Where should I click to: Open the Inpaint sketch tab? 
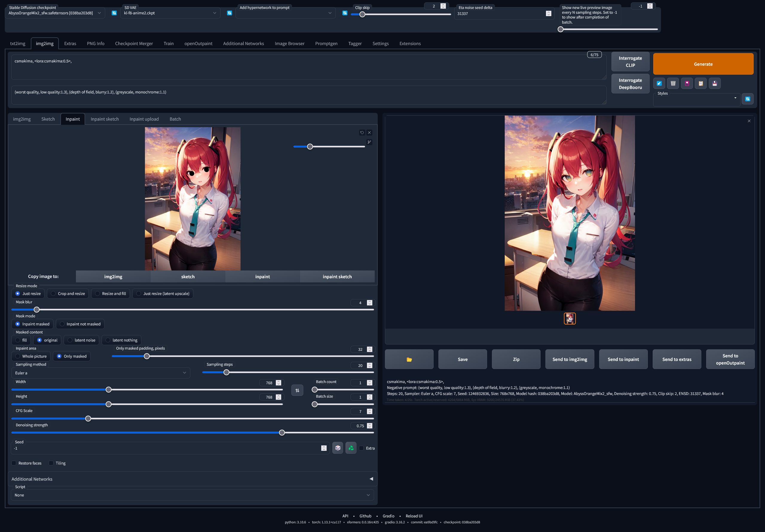click(105, 119)
